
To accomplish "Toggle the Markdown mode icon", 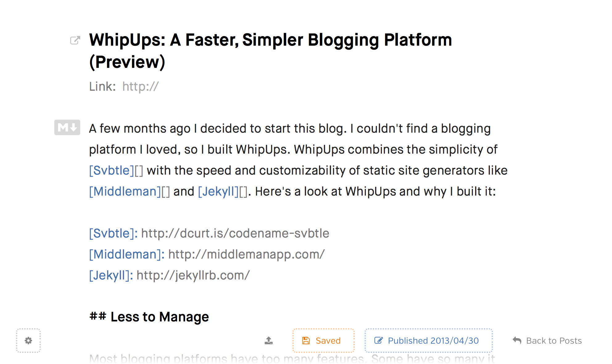I will (67, 127).
